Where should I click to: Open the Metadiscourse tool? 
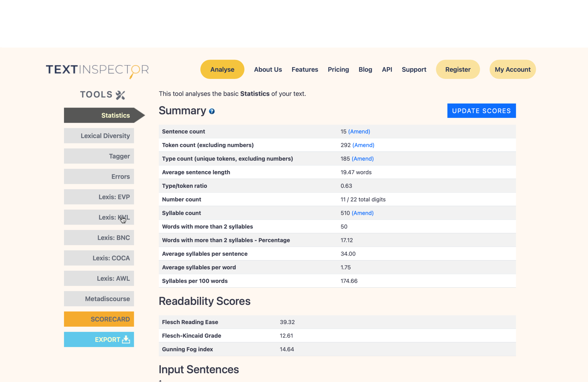click(99, 299)
